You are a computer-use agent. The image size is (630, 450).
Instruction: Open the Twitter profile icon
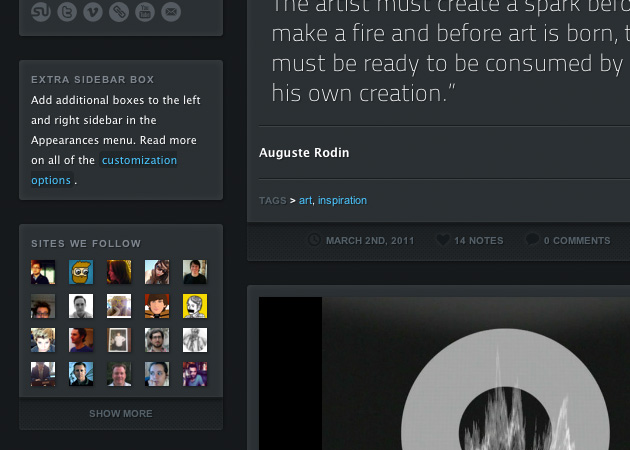coord(68,12)
